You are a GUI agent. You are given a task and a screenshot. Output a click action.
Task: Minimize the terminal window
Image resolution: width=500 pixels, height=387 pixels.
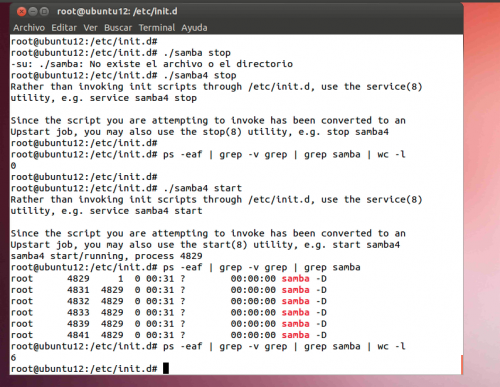(x=33, y=12)
